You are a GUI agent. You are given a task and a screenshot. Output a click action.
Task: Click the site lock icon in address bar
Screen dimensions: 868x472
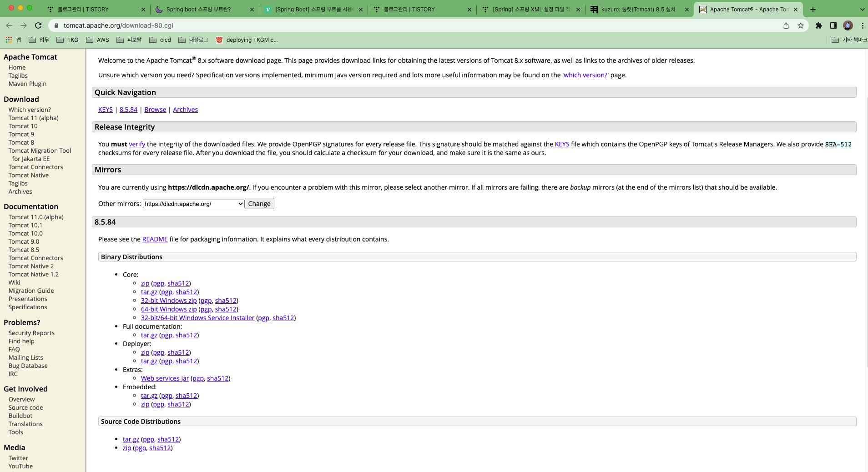56,25
